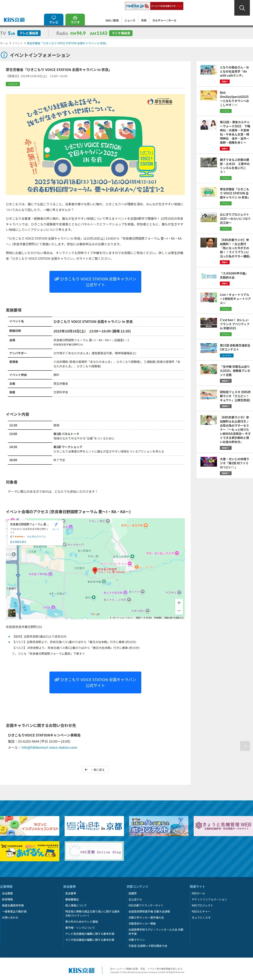The image size is (253, 980).
Task: Open sidebar item 大雲・せいじの坊僧ラジオ
Action: pyautogui.click(x=225, y=466)
